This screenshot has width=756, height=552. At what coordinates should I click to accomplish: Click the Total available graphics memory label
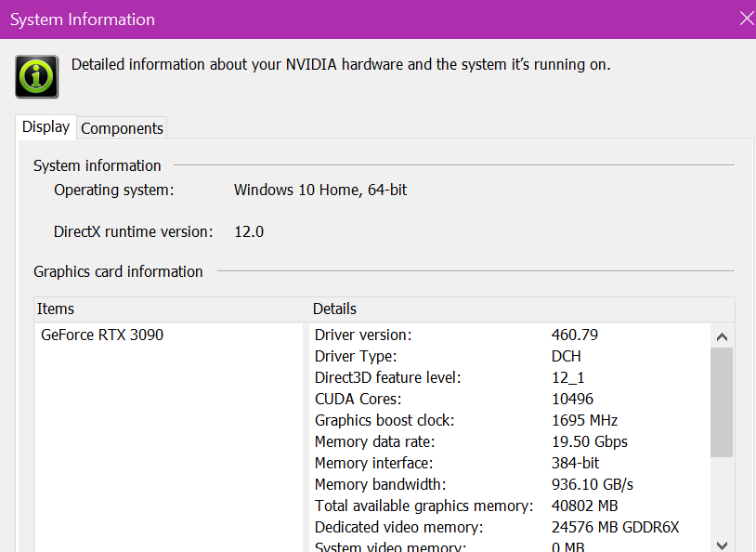424,506
